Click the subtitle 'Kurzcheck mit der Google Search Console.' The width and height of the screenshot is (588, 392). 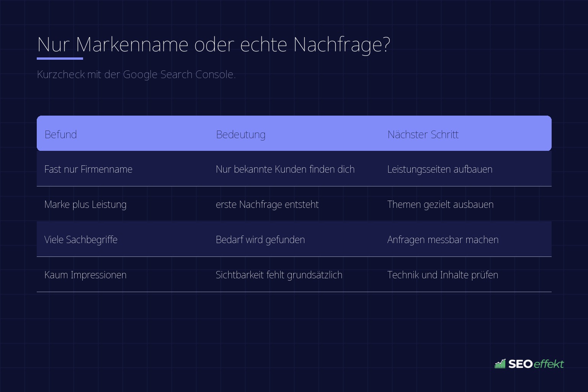(136, 74)
